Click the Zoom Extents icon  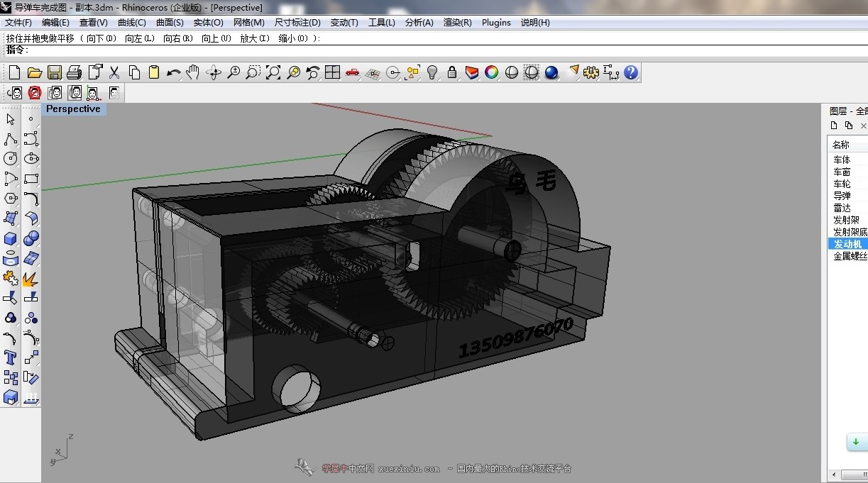pos(273,72)
